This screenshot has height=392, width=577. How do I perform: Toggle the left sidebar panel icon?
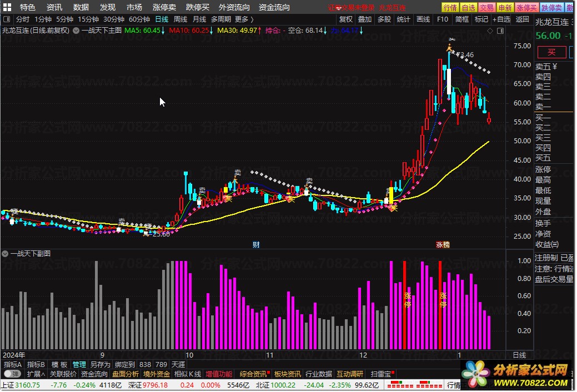point(7,19)
